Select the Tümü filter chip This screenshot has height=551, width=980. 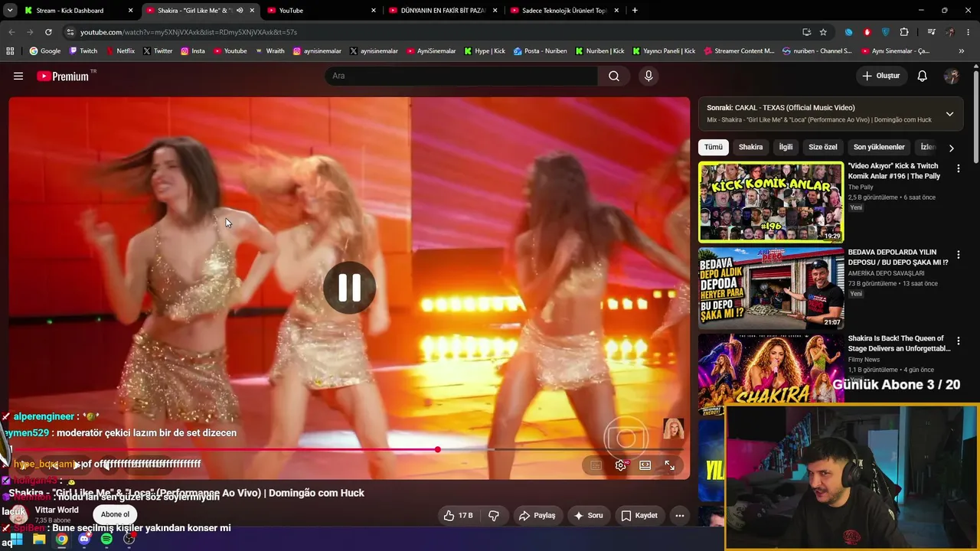click(x=714, y=147)
